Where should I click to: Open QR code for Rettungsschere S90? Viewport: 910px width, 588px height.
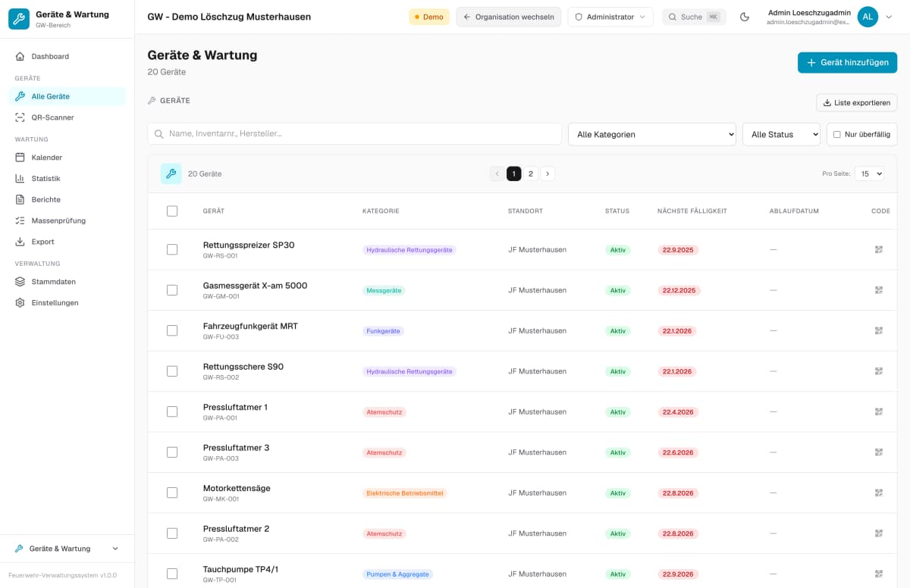pyautogui.click(x=879, y=371)
